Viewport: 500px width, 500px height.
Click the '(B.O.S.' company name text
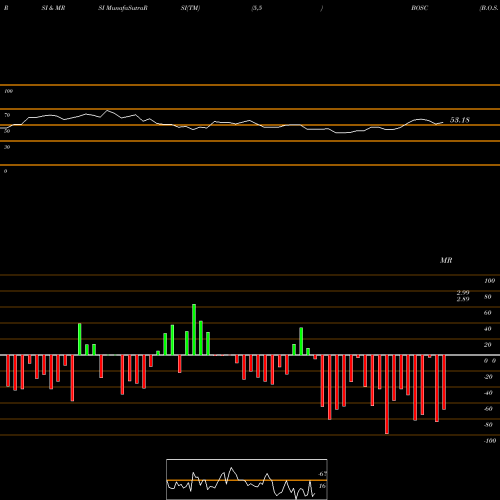click(x=489, y=8)
